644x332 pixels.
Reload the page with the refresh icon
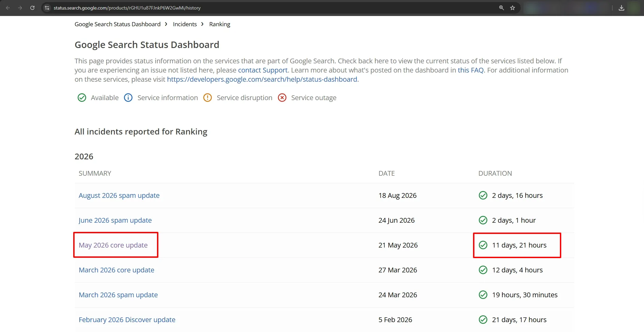[x=32, y=8]
